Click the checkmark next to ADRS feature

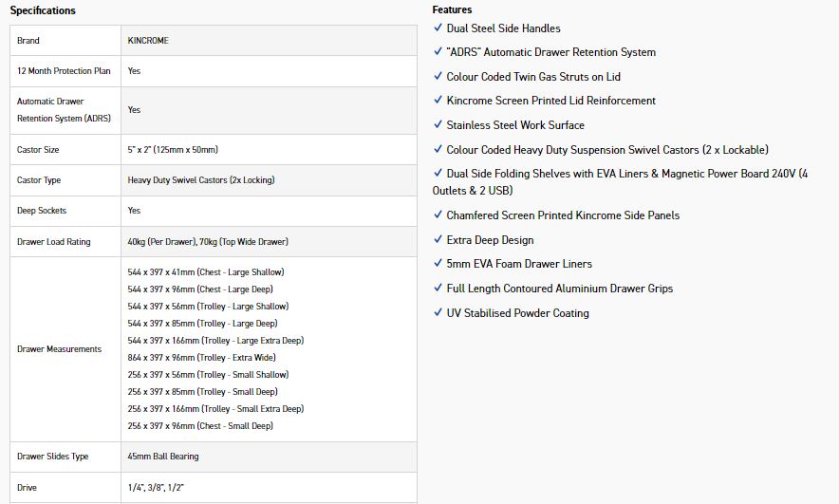438,52
